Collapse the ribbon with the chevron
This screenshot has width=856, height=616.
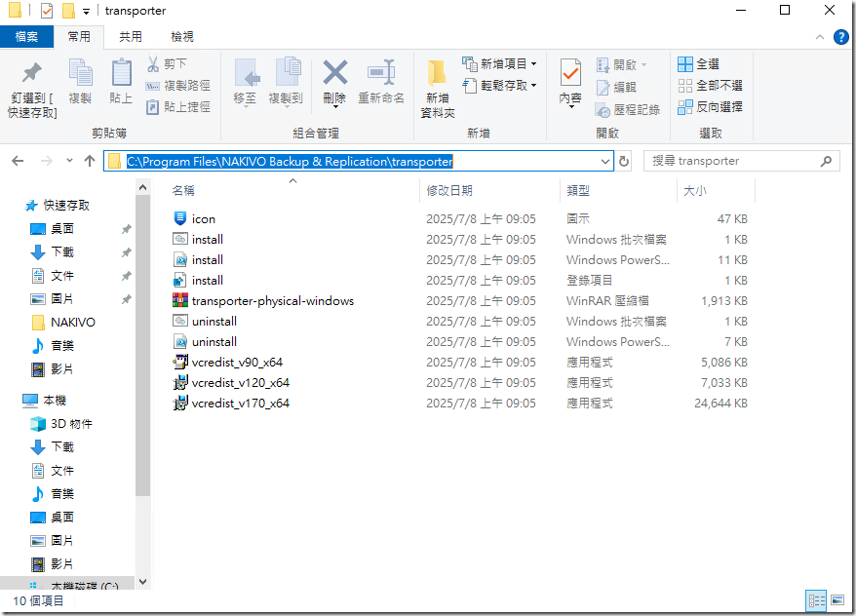tap(819, 37)
